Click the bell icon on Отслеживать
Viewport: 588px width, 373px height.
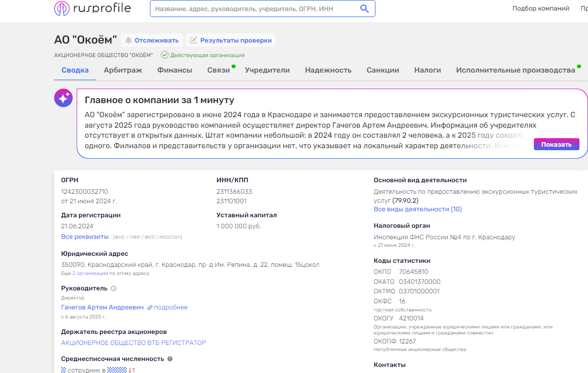click(x=128, y=40)
